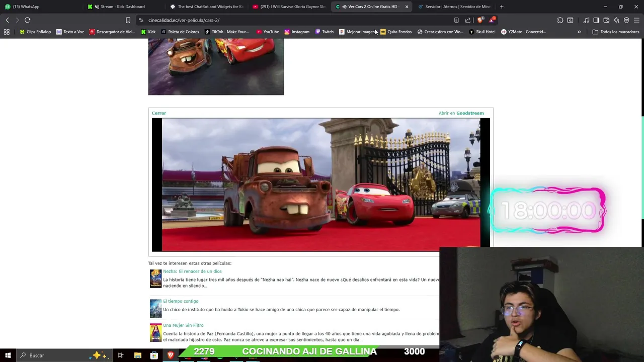Open Skull Hotel bookmark
Viewport: 644px width, 362px height.
482,32
